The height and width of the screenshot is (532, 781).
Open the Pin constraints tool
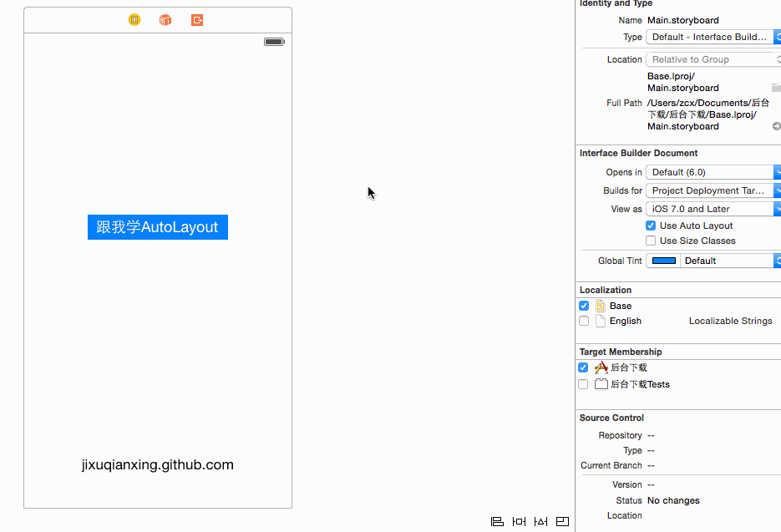(x=519, y=522)
